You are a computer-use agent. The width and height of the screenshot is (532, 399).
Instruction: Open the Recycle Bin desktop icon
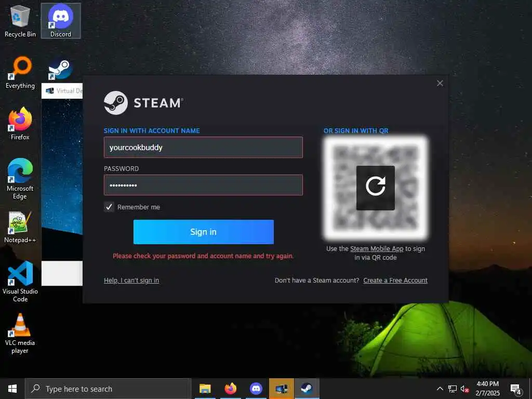point(20,21)
